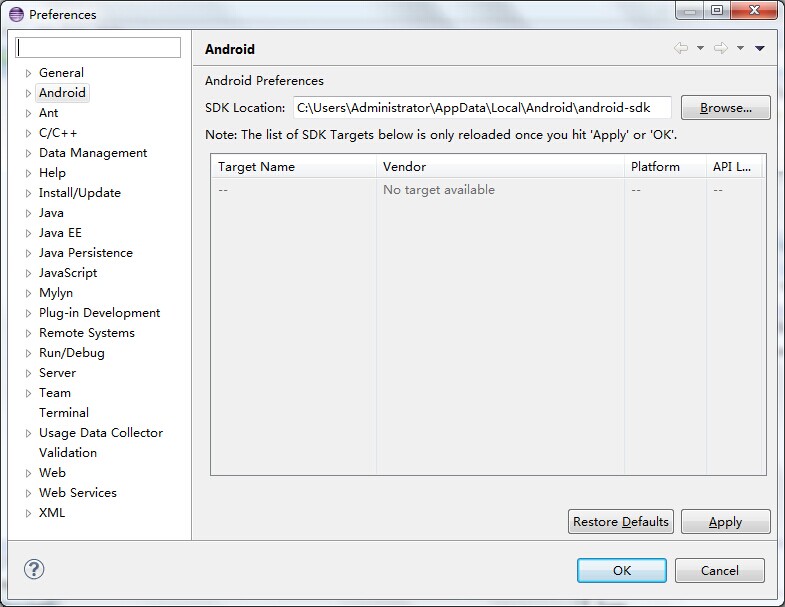The height and width of the screenshot is (607, 785).
Task: Select Validation preferences page
Action: point(68,453)
